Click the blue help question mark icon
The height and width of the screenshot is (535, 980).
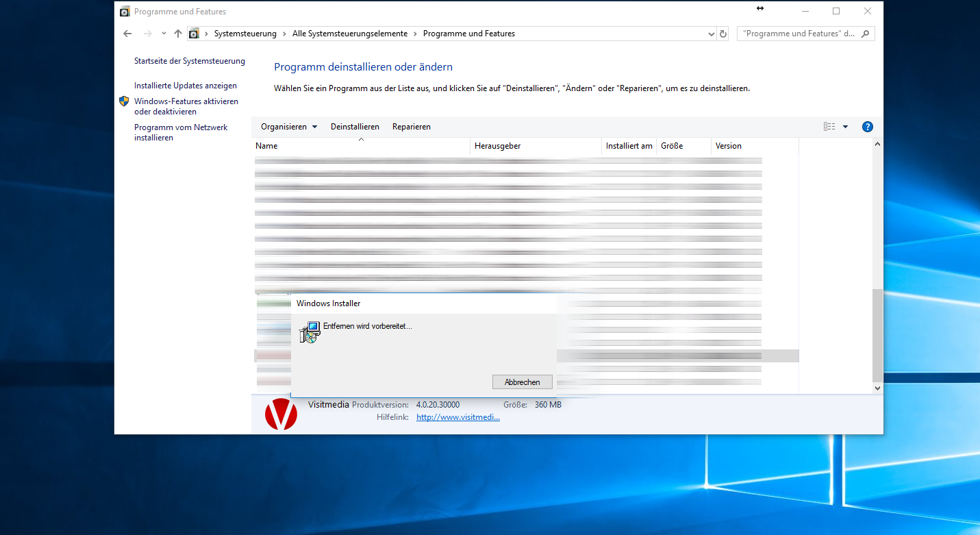(x=867, y=127)
